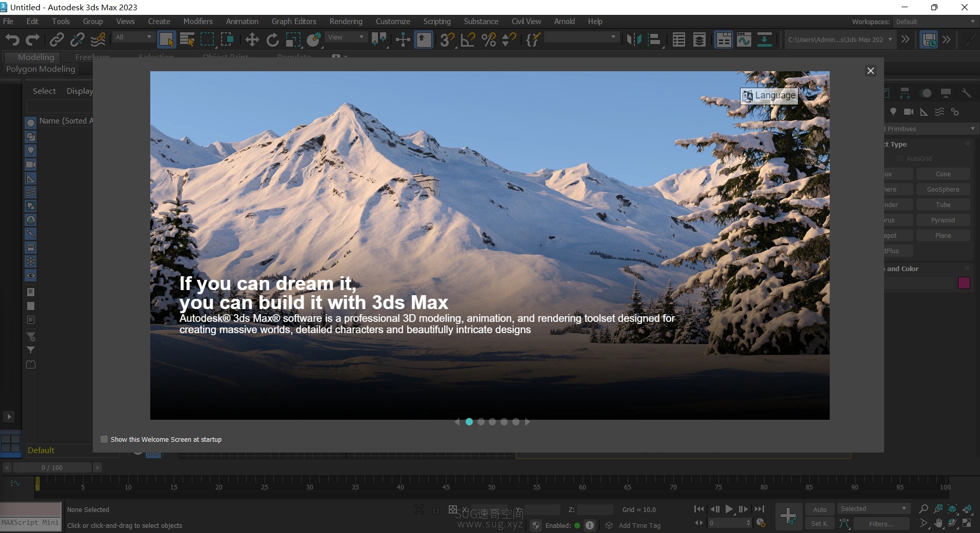Viewport: 980px width, 533px height.
Task: Create a Plane primitive
Action: 943,235
